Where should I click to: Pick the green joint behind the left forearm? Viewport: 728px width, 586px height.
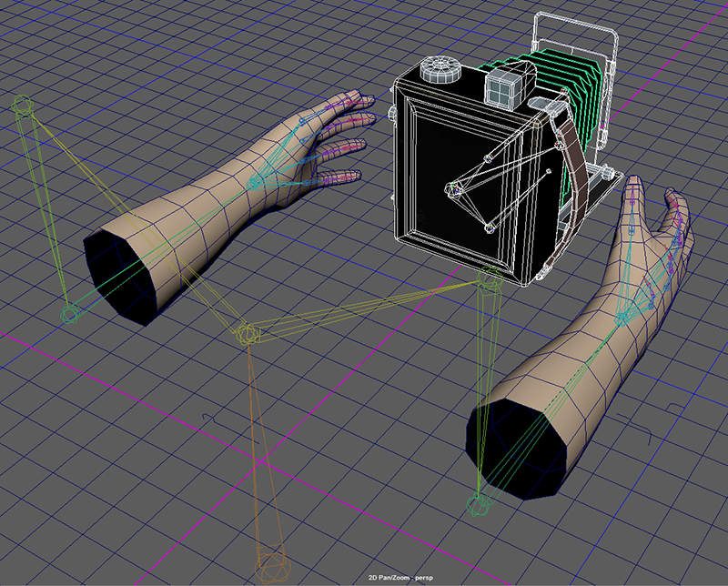[x=69, y=314]
